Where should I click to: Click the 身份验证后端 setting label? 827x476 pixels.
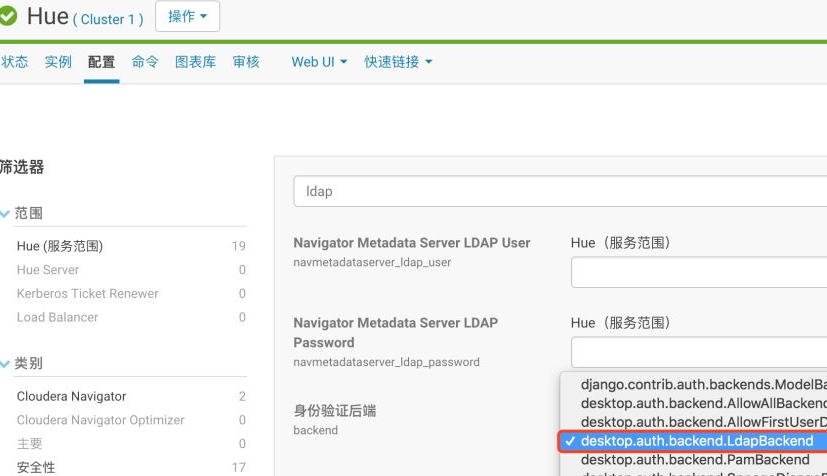click(335, 411)
